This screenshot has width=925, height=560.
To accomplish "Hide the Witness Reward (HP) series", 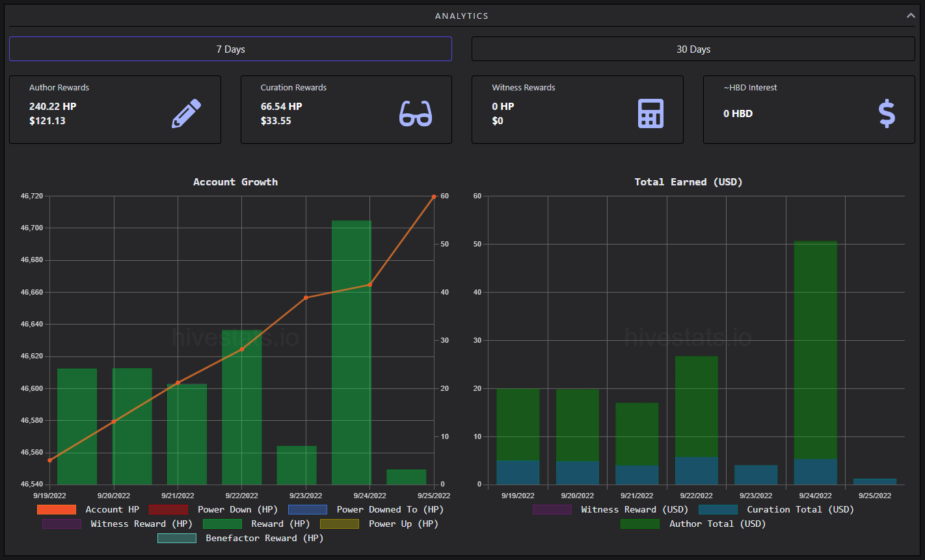I will tap(62, 524).
